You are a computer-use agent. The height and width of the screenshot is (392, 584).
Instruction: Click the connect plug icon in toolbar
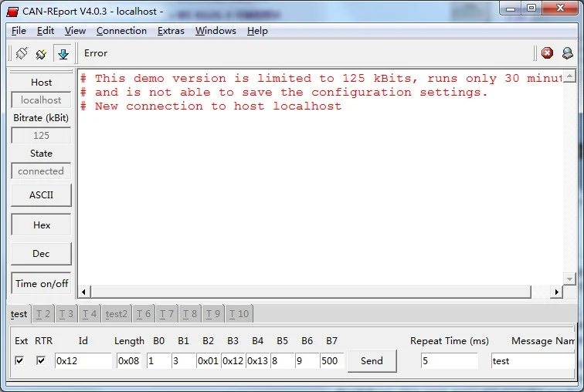click(22, 53)
